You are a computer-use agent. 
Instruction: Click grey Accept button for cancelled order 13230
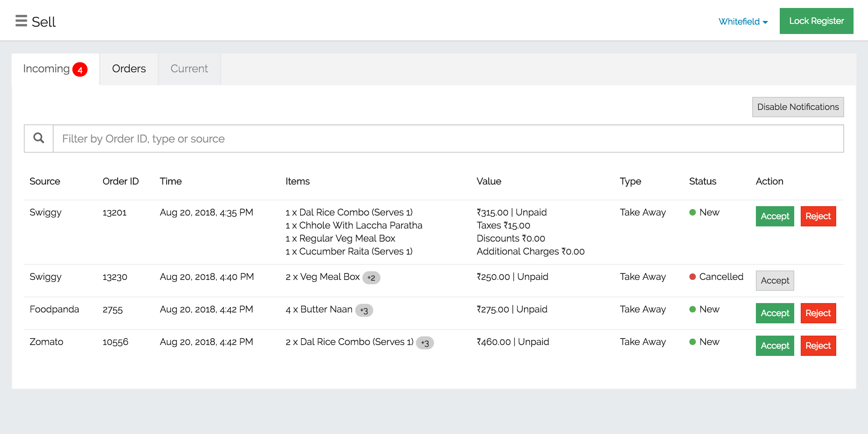coord(775,281)
